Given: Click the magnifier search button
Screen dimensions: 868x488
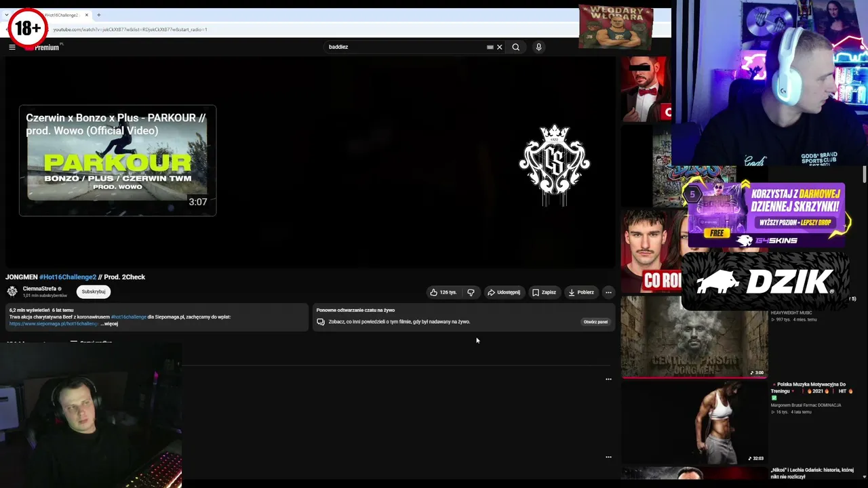Looking at the screenshot, I should [x=516, y=47].
